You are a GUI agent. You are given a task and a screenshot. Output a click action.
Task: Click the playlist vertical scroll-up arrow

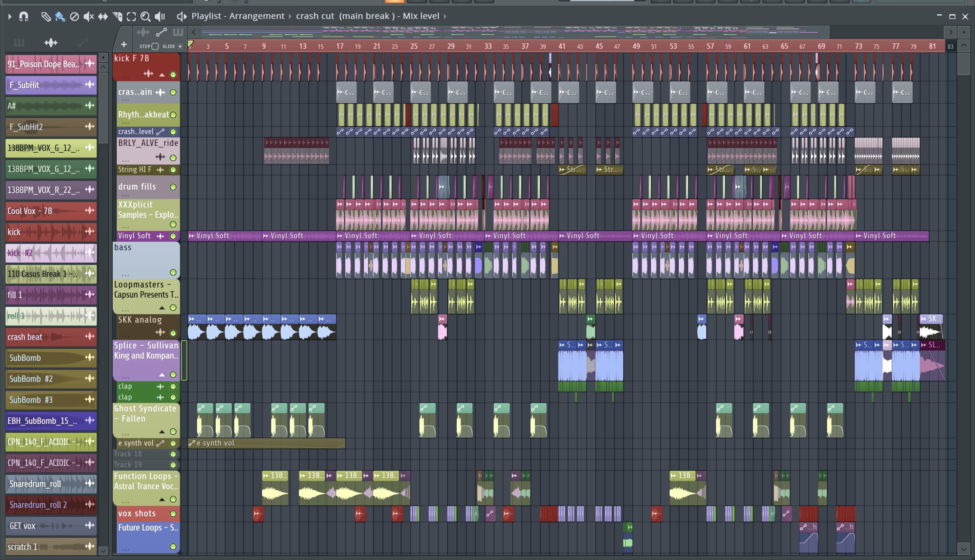click(963, 46)
